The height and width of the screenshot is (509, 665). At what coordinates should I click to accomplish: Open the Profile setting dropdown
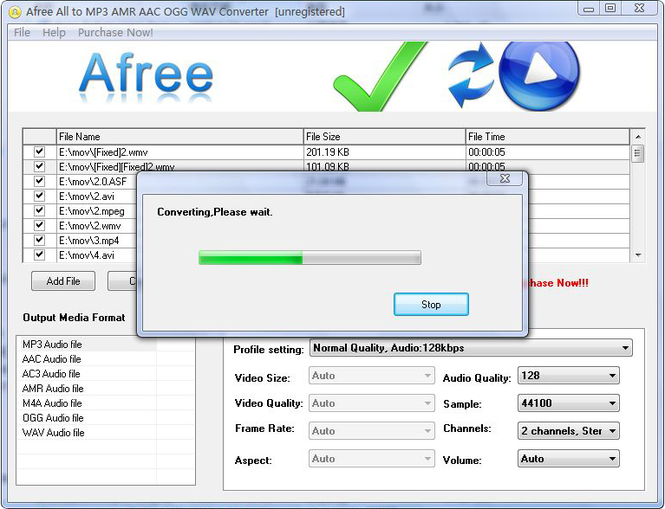tap(471, 348)
